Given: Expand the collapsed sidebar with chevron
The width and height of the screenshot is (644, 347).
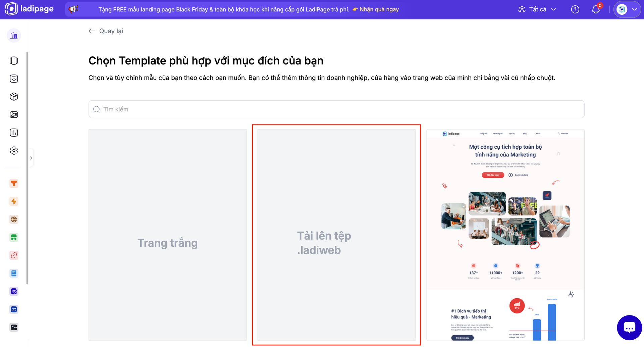Looking at the screenshot, I should (31, 158).
